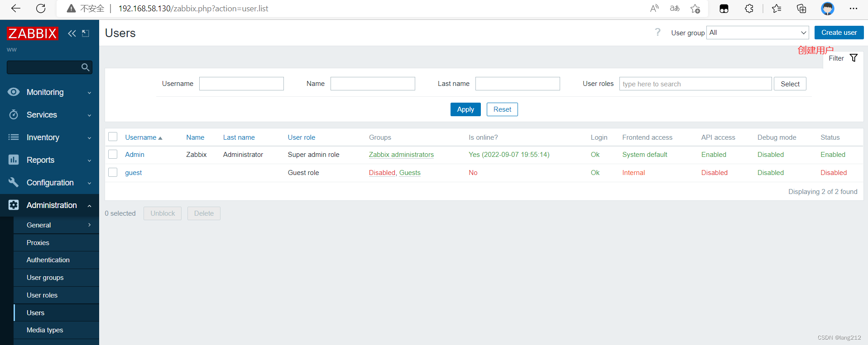The image size is (868, 345).
Task: Focus the Last name filter field
Action: (x=518, y=84)
